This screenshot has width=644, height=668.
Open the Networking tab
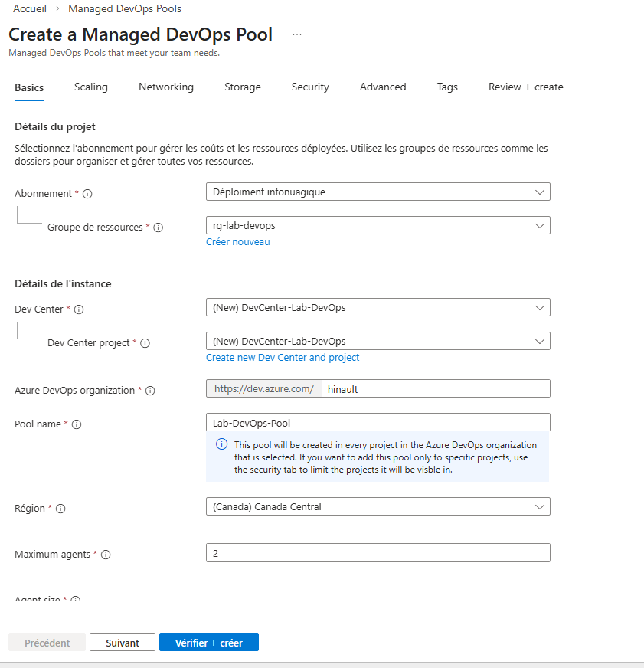coord(166,87)
